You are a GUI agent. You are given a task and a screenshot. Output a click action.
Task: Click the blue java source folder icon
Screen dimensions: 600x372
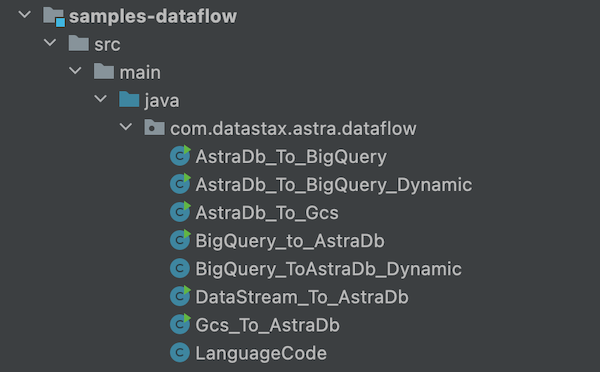click(x=129, y=99)
